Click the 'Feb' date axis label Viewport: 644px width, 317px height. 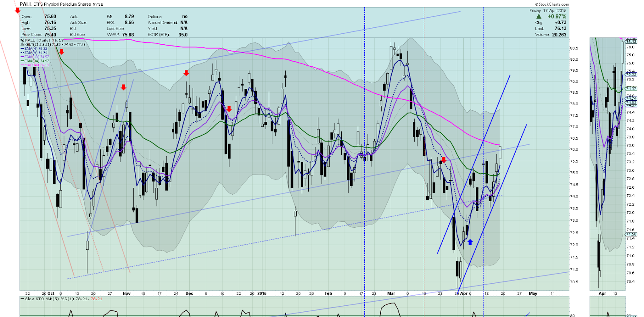pos(328,294)
